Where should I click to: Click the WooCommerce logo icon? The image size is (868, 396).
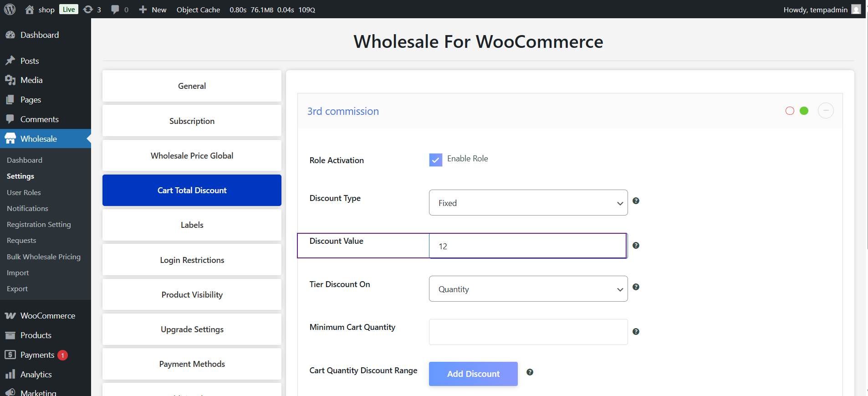click(x=10, y=316)
